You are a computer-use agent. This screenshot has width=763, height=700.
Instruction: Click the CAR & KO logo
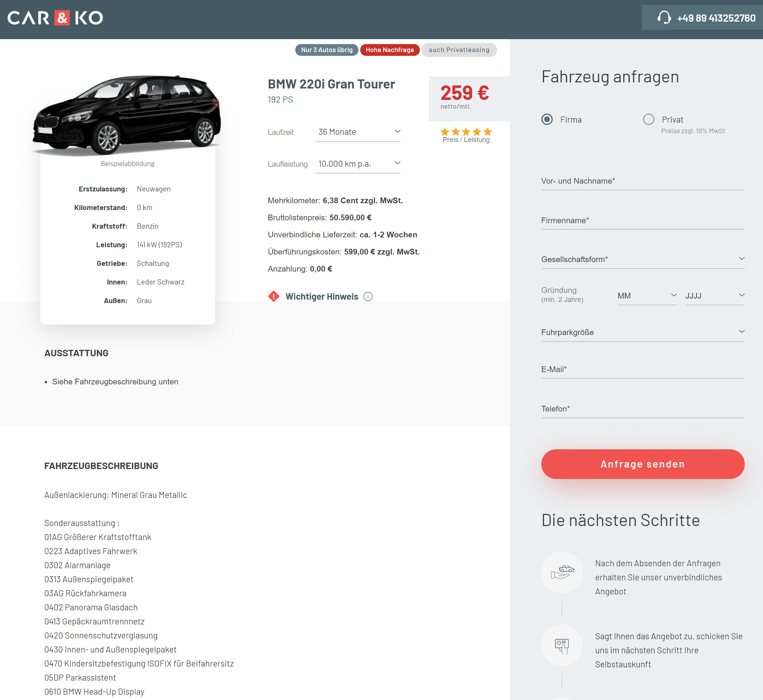[x=55, y=18]
